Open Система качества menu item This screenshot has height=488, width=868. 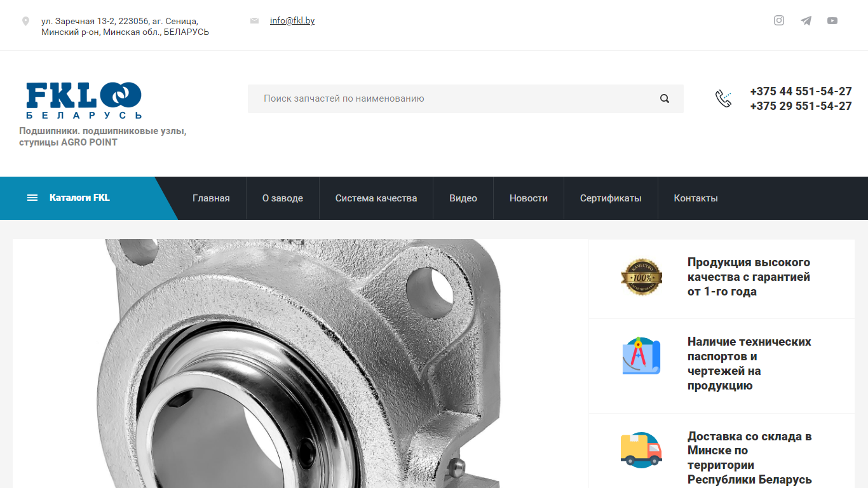click(376, 198)
